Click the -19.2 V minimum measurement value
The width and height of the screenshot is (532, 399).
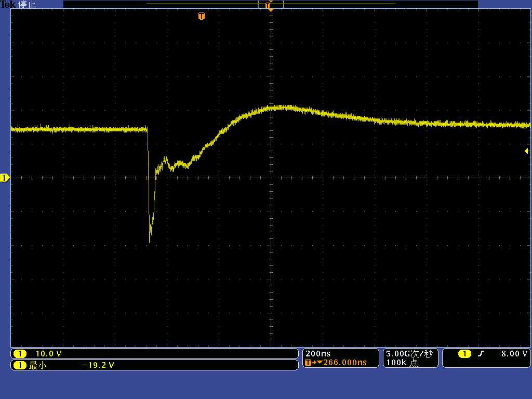pos(98,365)
